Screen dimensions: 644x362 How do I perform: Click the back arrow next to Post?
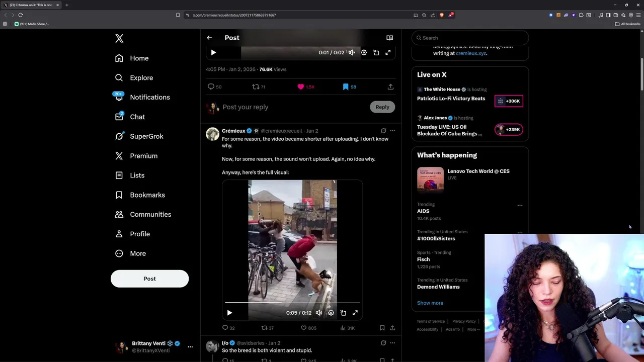(x=209, y=38)
